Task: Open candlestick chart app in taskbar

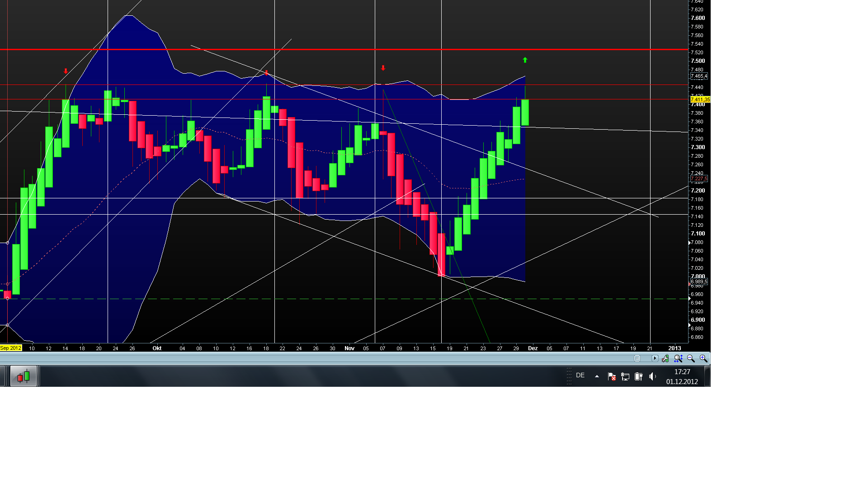Action: 24,376
